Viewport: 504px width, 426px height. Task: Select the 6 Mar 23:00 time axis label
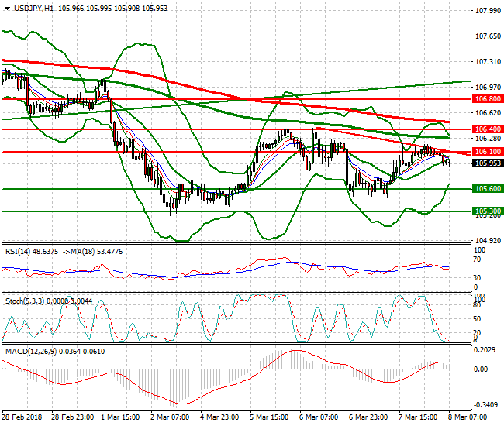click(368, 417)
